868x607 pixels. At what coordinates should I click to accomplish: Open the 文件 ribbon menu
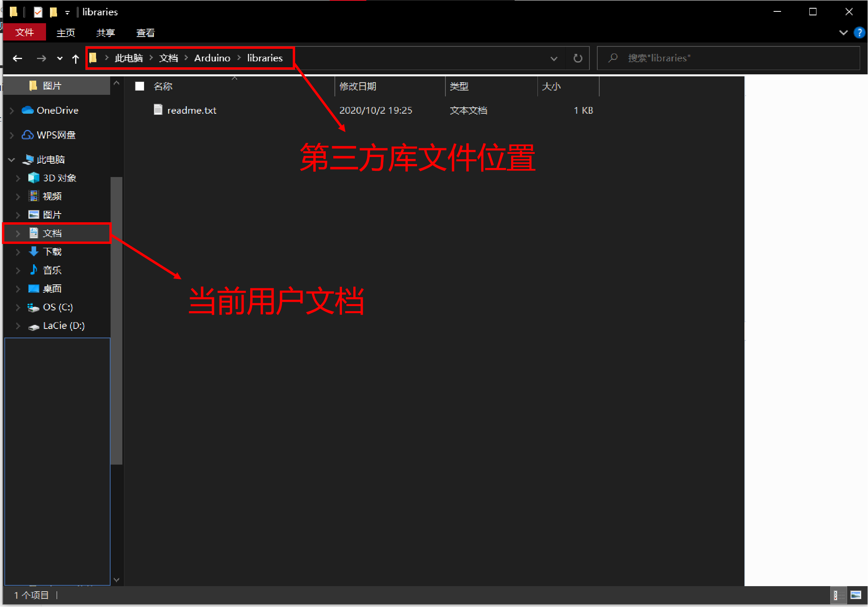[24, 33]
